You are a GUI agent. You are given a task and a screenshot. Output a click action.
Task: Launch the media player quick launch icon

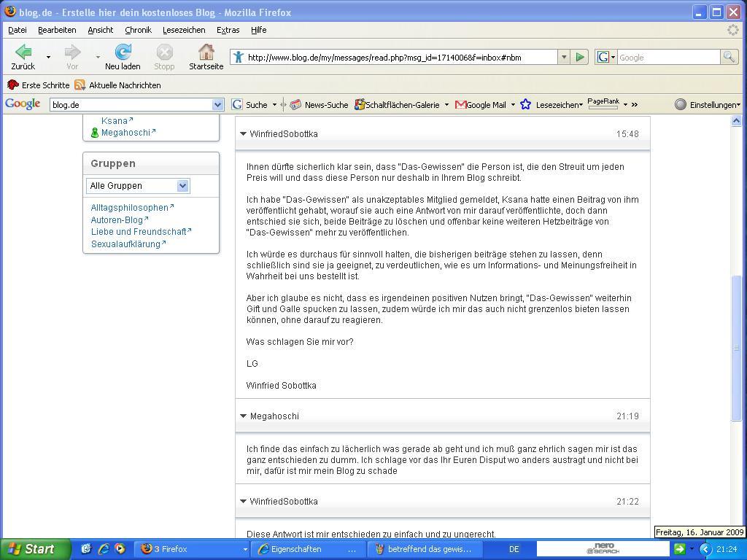tap(120, 549)
